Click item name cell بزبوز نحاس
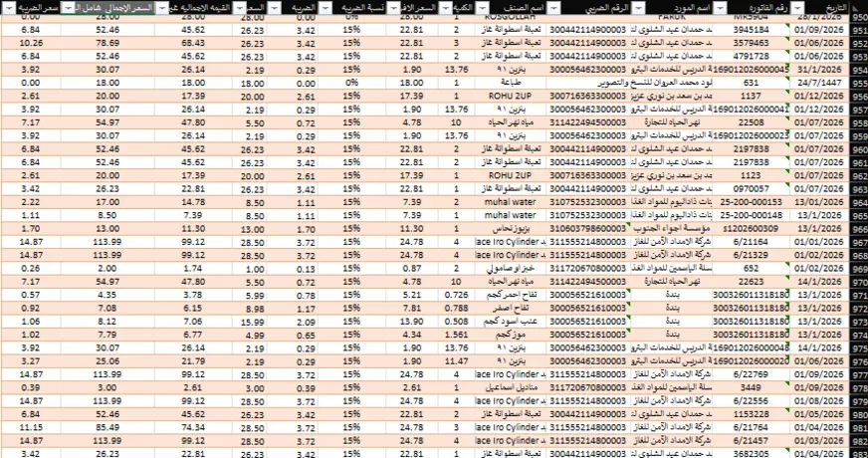This screenshot has width=868, height=458. pos(510,229)
